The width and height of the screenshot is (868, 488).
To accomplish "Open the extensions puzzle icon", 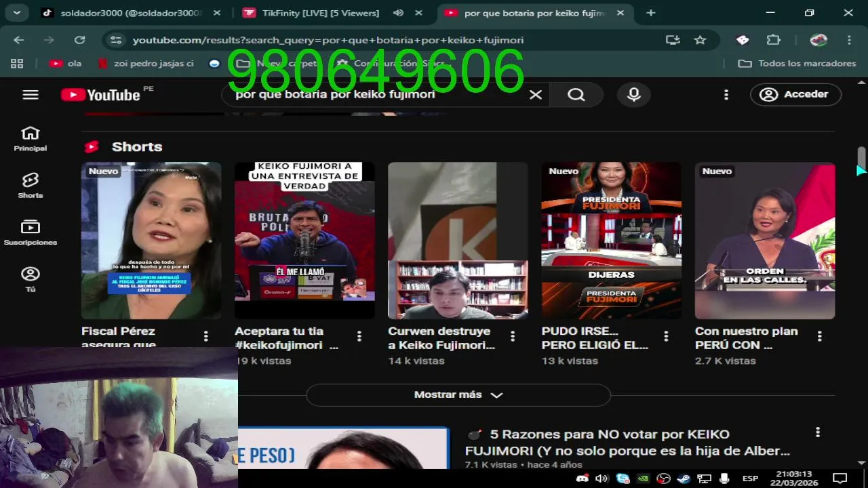I will pos(774,40).
